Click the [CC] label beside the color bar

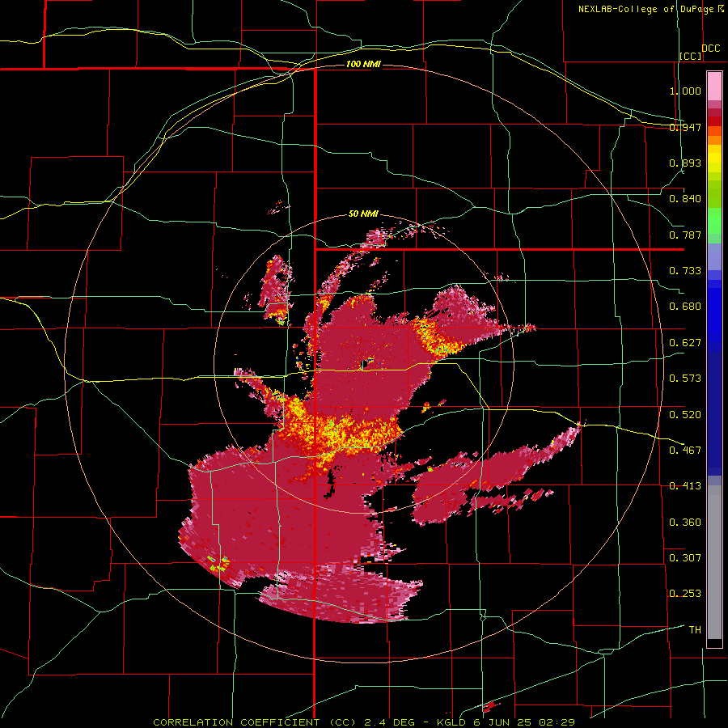pyautogui.click(x=691, y=56)
